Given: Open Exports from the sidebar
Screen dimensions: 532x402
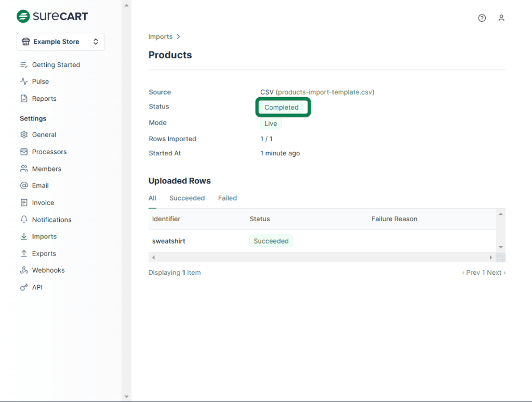Looking at the screenshot, I should point(44,253).
